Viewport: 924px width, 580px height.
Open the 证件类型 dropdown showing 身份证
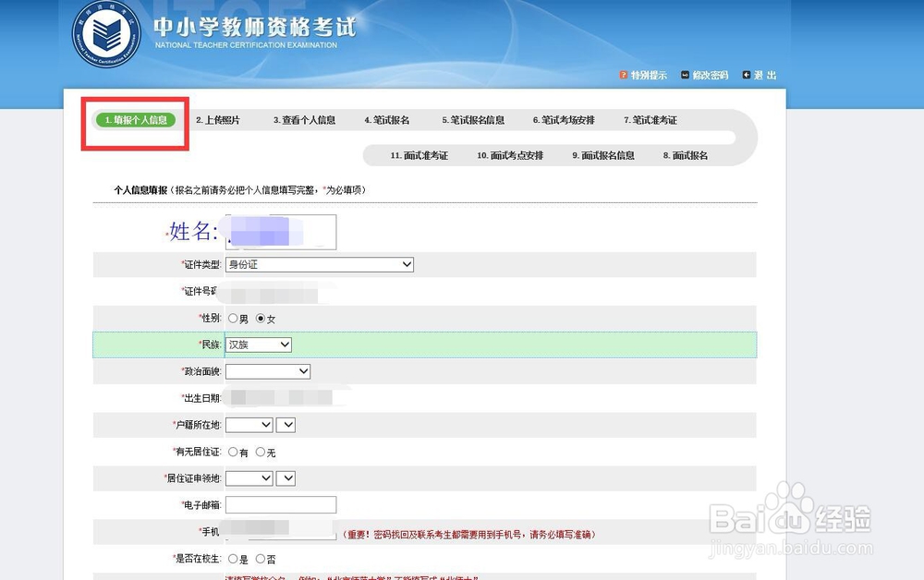point(319,264)
